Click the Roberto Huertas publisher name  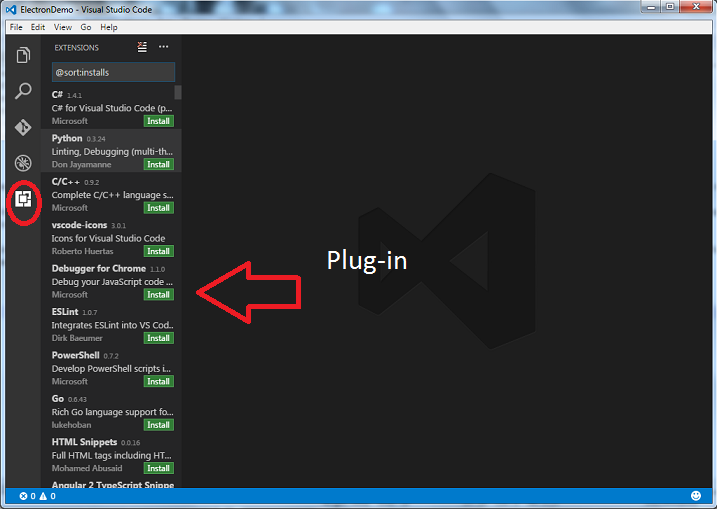click(82, 252)
